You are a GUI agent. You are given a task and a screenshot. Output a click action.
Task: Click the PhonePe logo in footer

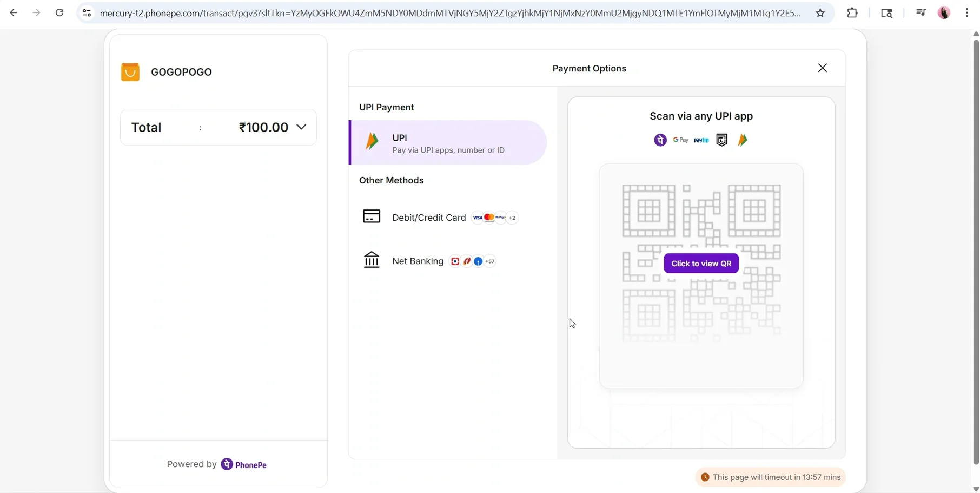pyautogui.click(x=244, y=464)
